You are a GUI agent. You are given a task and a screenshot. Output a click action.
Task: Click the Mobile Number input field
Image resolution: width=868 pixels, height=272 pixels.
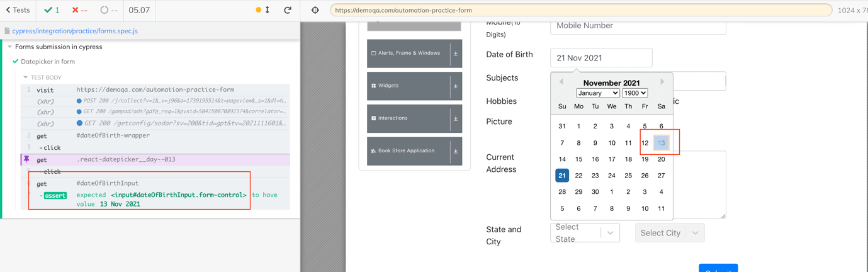pos(637,26)
